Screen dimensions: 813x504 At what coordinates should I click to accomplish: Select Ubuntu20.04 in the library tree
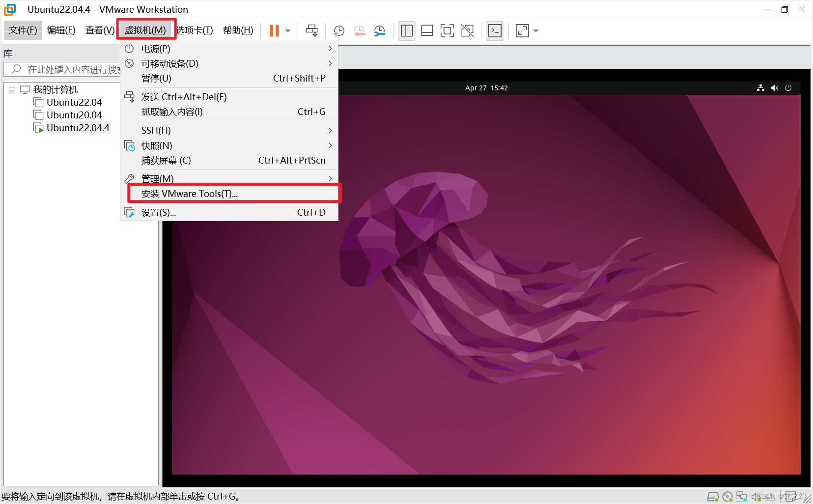pyautogui.click(x=74, y=115)
